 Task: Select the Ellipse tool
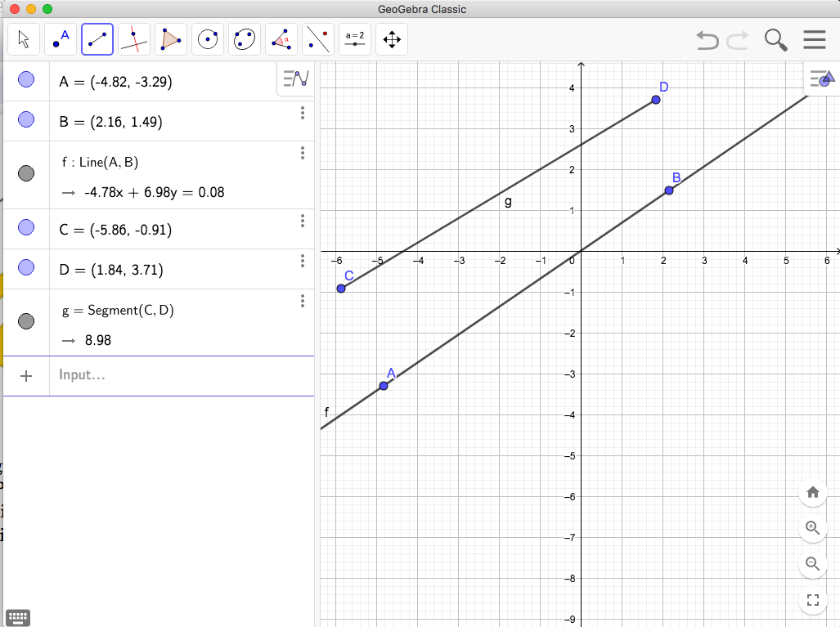click(x=244, y=38)
